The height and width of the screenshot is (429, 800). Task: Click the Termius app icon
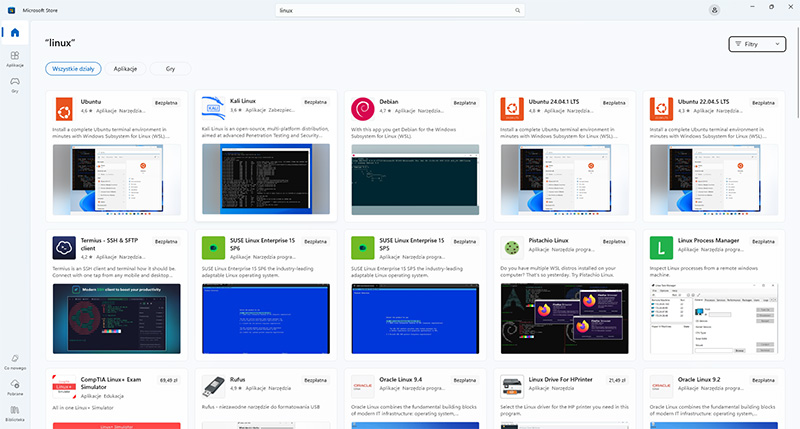64,248
